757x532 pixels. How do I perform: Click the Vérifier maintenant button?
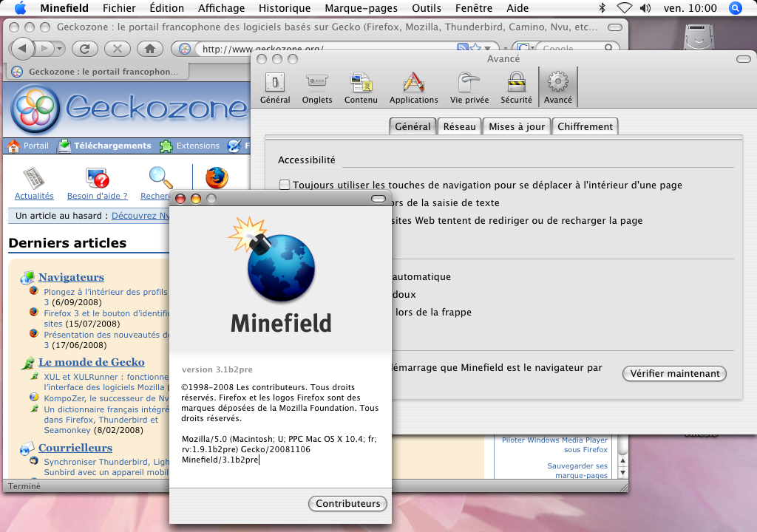coord(674,373)
